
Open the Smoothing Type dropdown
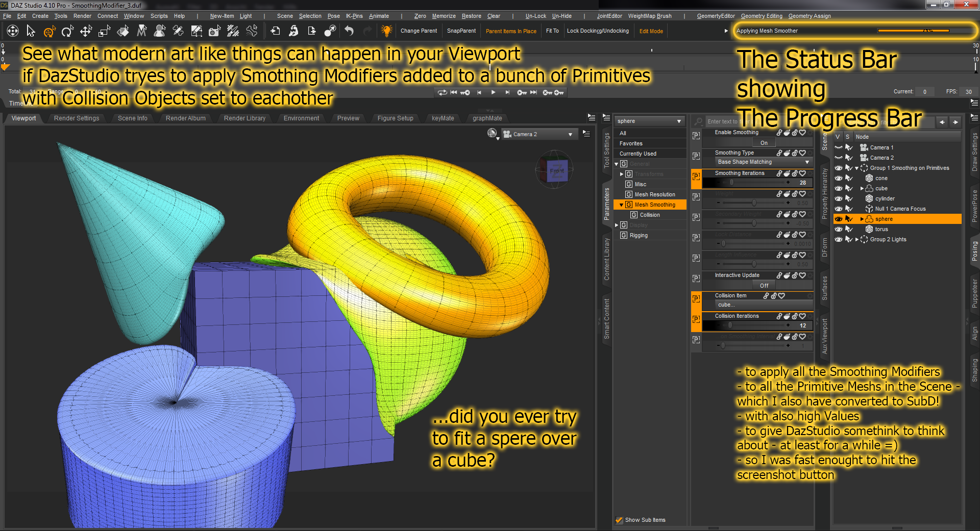764,162
